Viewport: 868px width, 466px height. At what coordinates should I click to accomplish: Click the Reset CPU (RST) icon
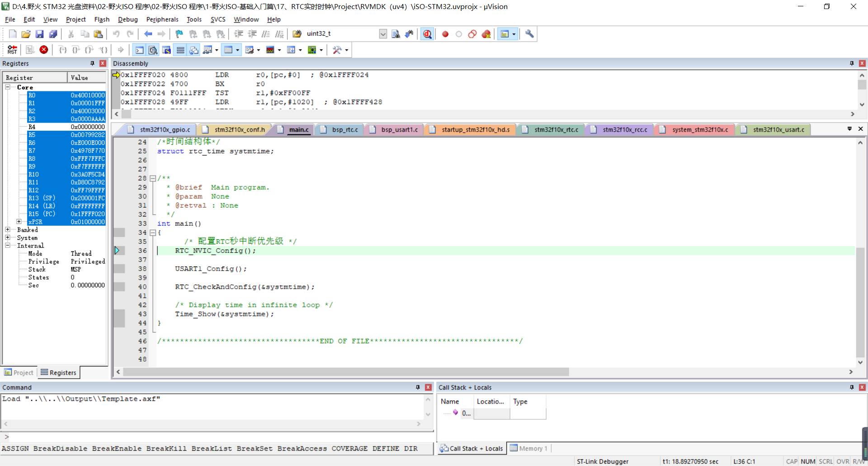(12, 50)
